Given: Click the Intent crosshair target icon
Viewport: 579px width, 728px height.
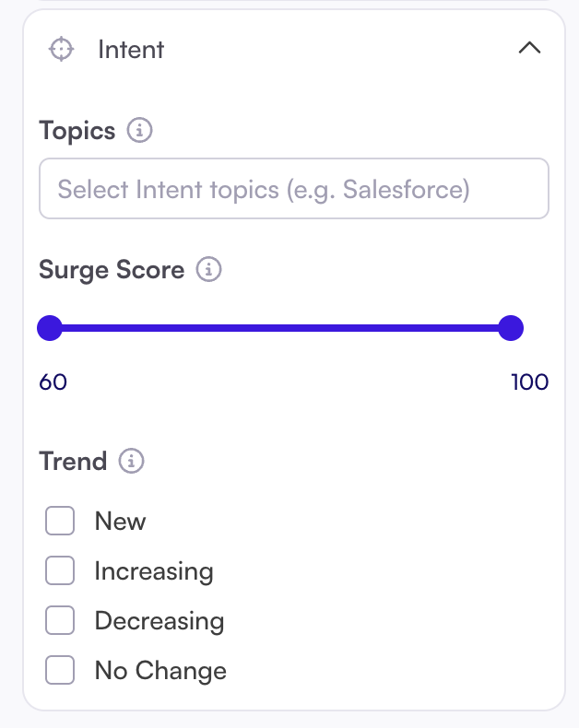Looking at the screenshot, I should (x=61, y=49).
